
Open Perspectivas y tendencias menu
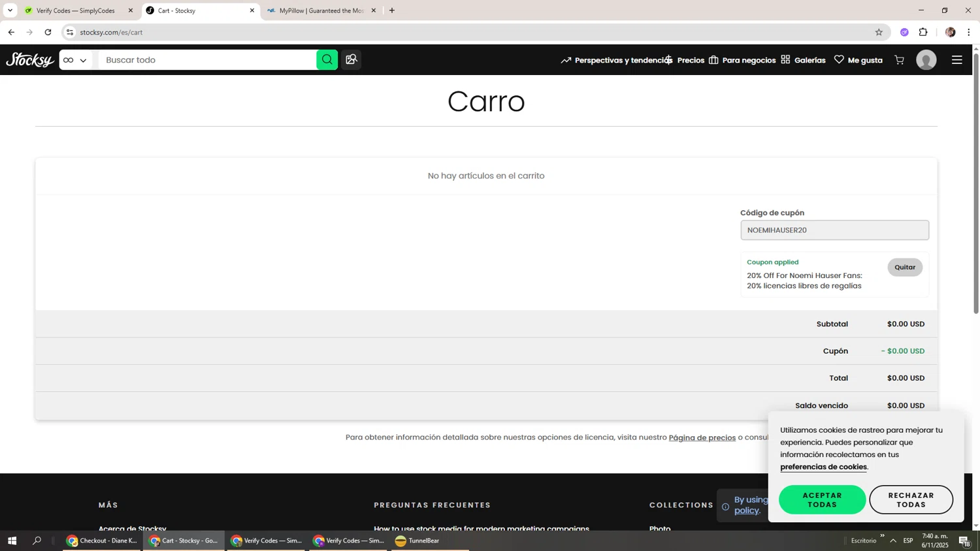(x=615, y=60)
